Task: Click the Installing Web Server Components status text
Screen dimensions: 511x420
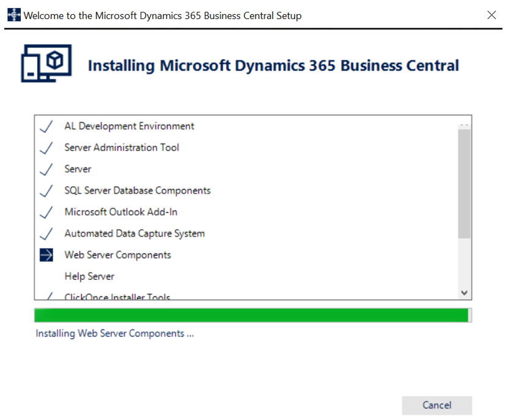Action: 114,334
